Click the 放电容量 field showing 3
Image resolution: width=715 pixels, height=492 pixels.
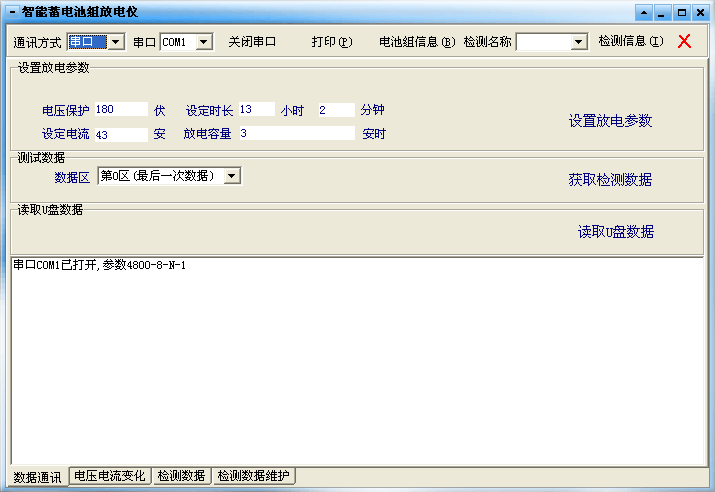(297, 133)
